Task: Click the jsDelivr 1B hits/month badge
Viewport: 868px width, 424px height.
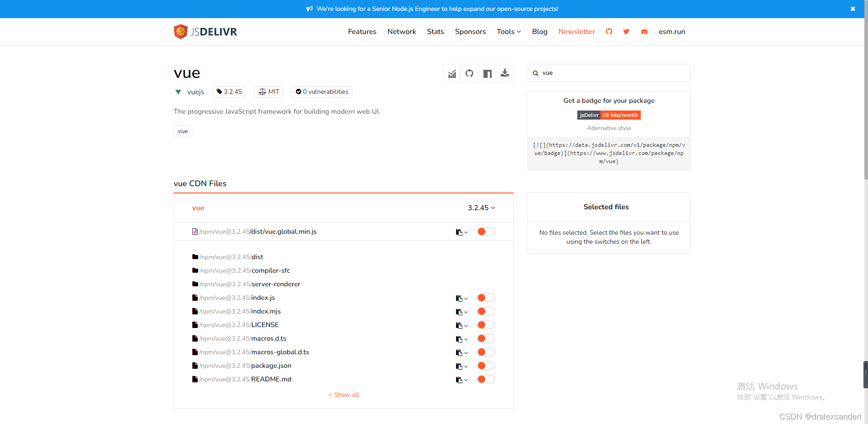Action: (x=609, y=115)
